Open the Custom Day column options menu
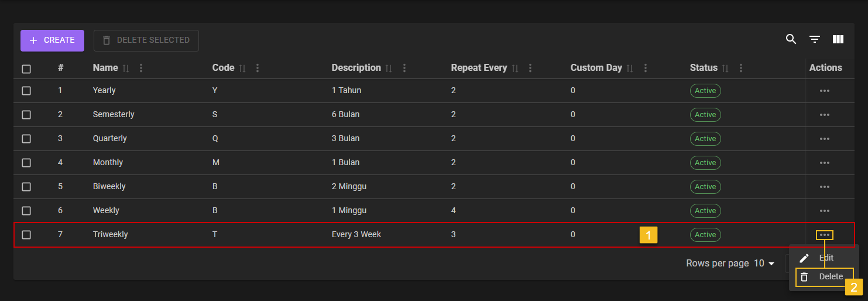 [x=646, y=69]
